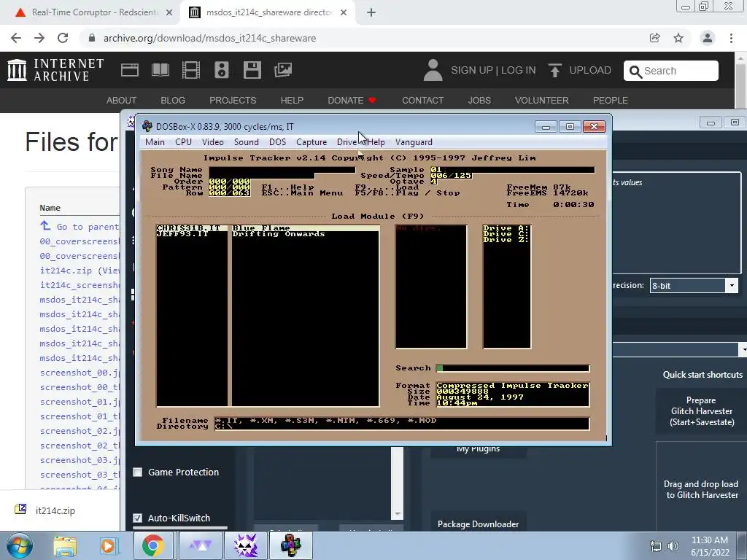Open File Explorer in taskbar
This screenshot has height=560, width=747.
[65, 545]
